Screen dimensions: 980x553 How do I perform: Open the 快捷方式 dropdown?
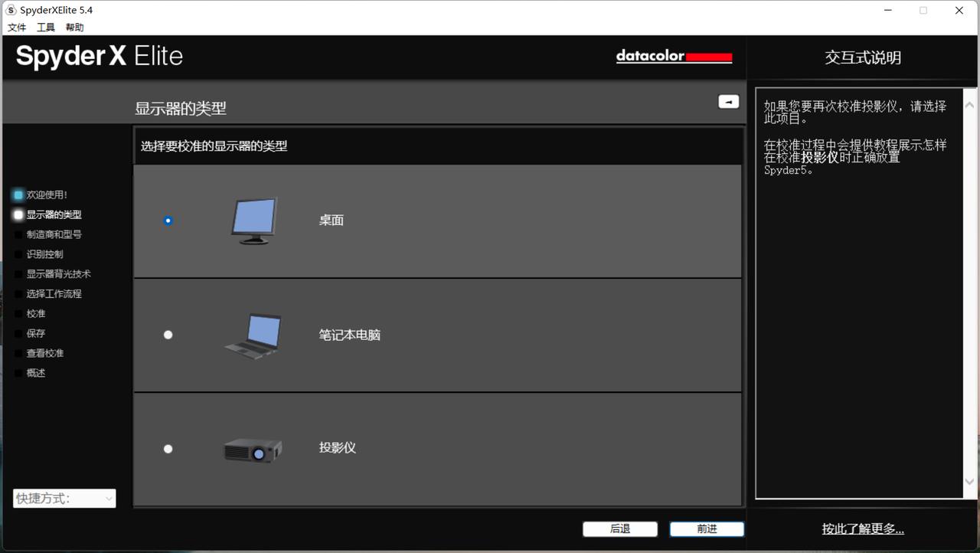coord(64,499)
